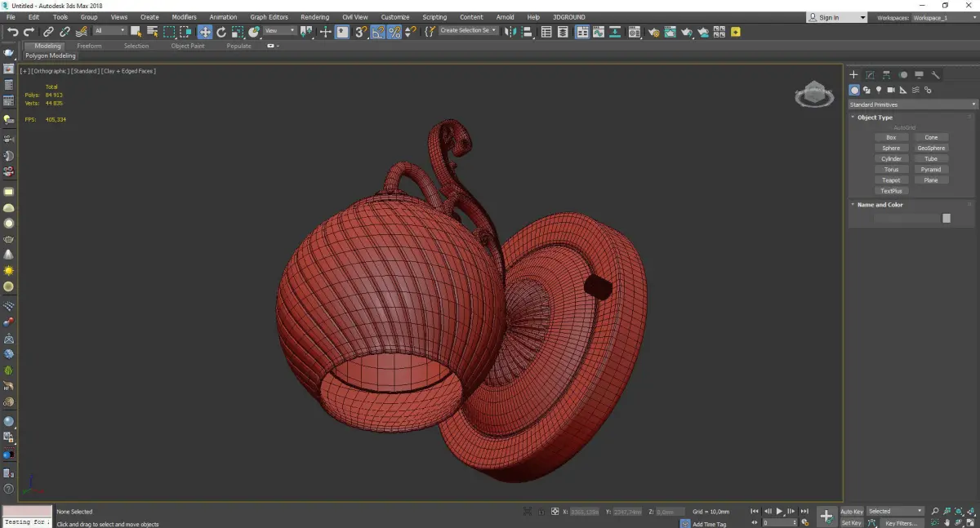The height and width of the screenshot is (528, 980).
Task: Toggle the Scene Explorer
Action: tap(546, 32)
